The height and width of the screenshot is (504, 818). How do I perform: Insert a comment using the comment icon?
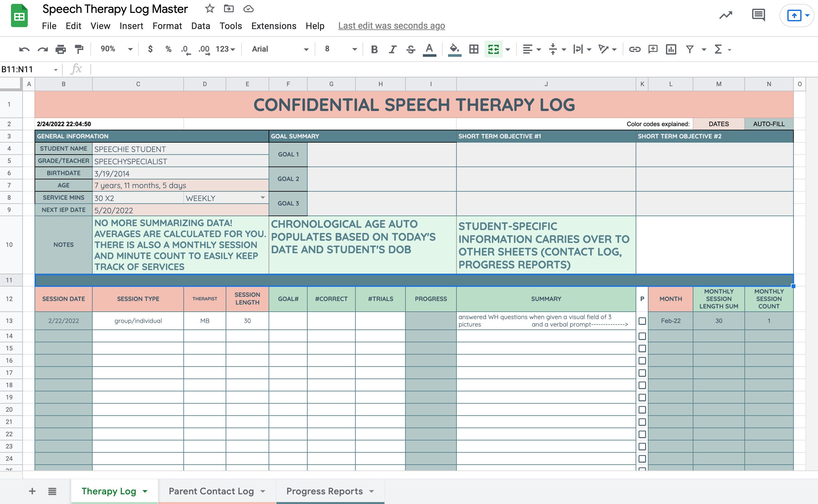pyautogui.click(x=653, y=49)
